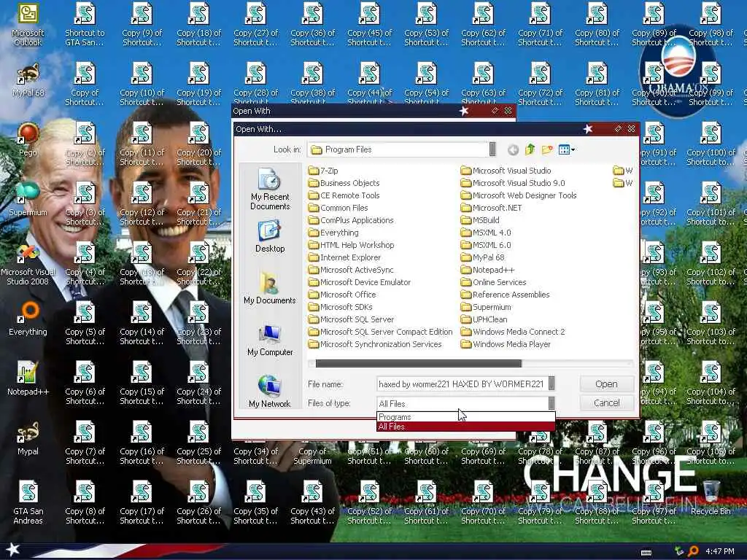Go to My Network in places bar

click(x=270, y=392)
